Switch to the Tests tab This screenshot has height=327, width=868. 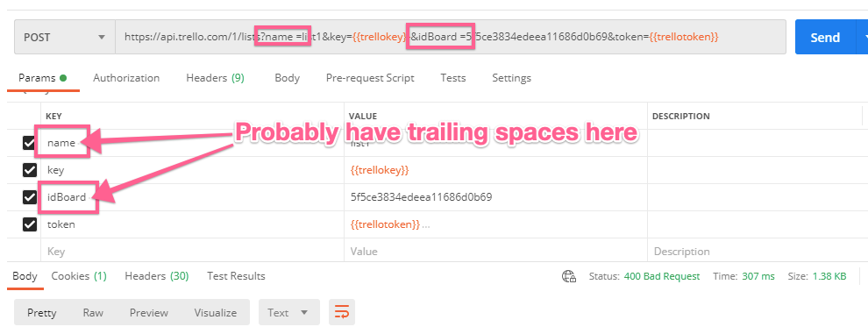[x=452, y=78]
